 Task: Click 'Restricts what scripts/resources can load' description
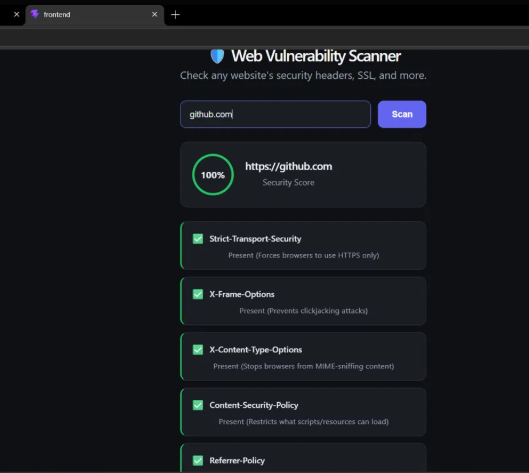coord(304,421)
